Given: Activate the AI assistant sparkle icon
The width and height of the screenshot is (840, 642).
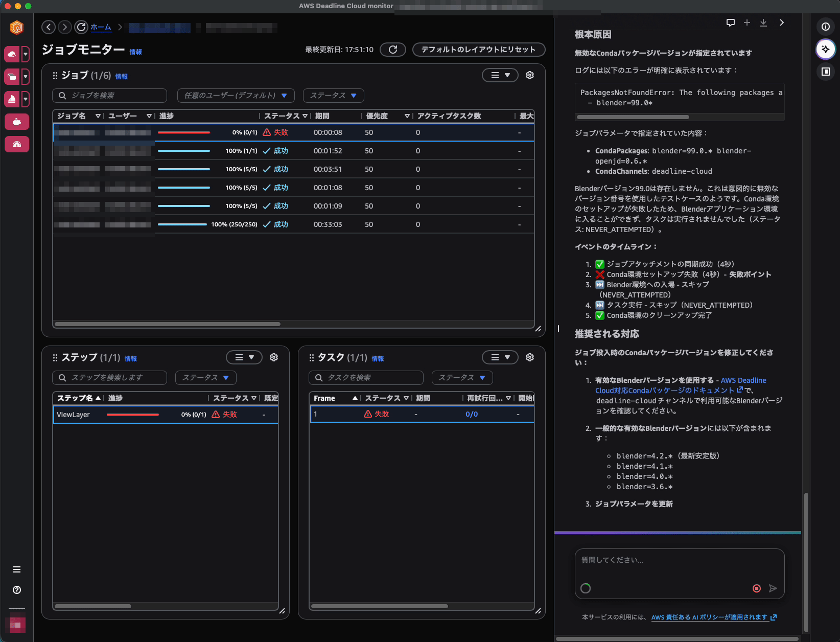Looking at the screenshot, I should (825, 49).
